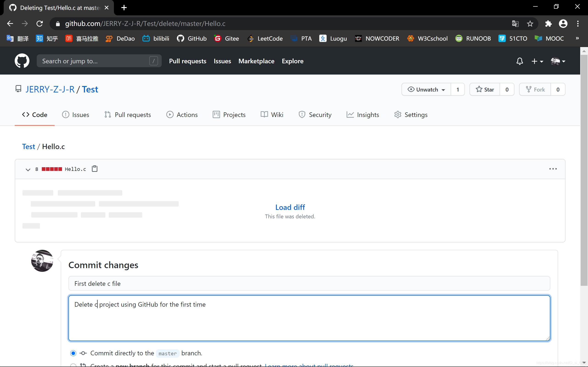The width and height of the screenshot is (588, 367).
Task: Click the Chrome extensions puzzle icon
Action: 548,24
